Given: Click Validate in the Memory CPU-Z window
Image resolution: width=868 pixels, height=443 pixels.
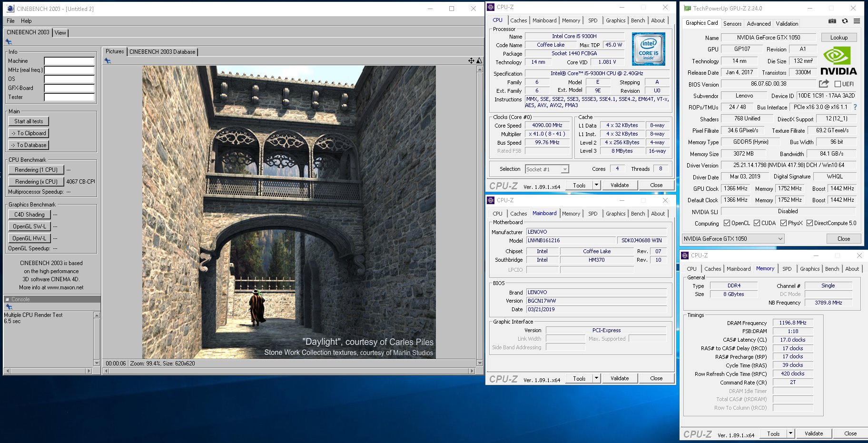Looking at the screenshot, I should coord(814,433).
